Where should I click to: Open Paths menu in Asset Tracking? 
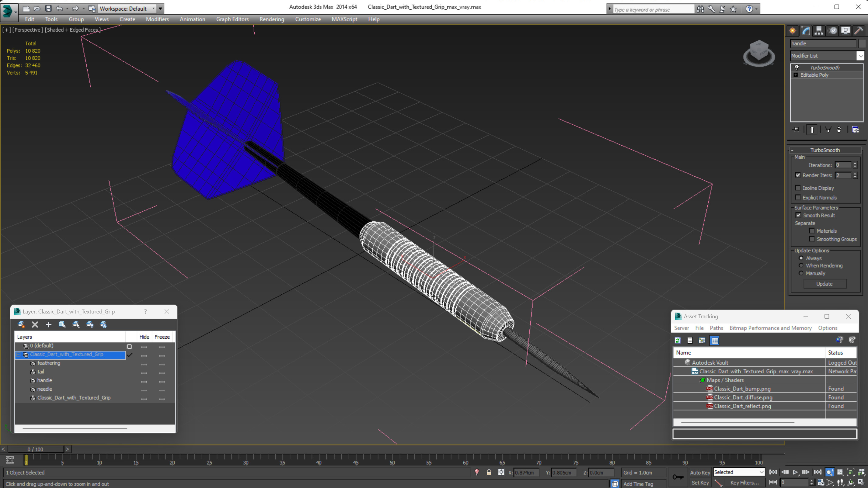point(716,328)
